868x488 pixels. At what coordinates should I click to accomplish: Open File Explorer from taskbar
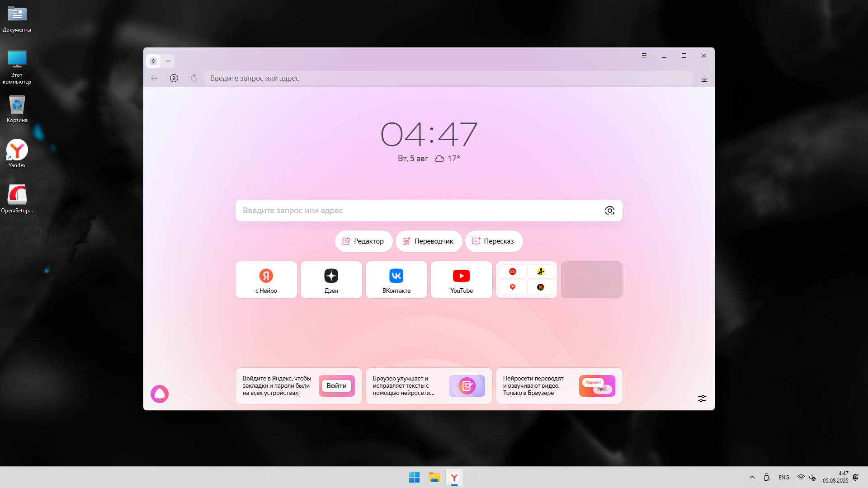434,478
